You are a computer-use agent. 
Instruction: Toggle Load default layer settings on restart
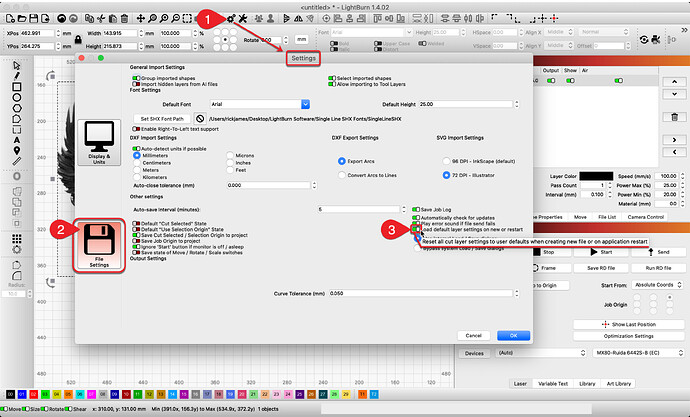[x=416, y=229]
